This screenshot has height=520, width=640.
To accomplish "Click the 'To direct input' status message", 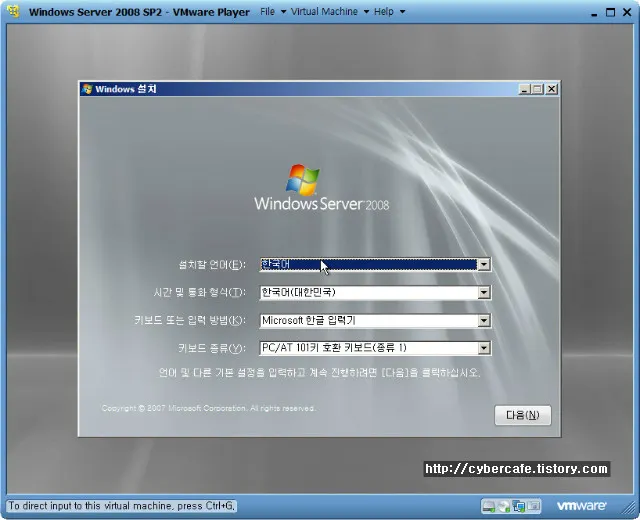I will pyautogui.click(x=122, y=506).
